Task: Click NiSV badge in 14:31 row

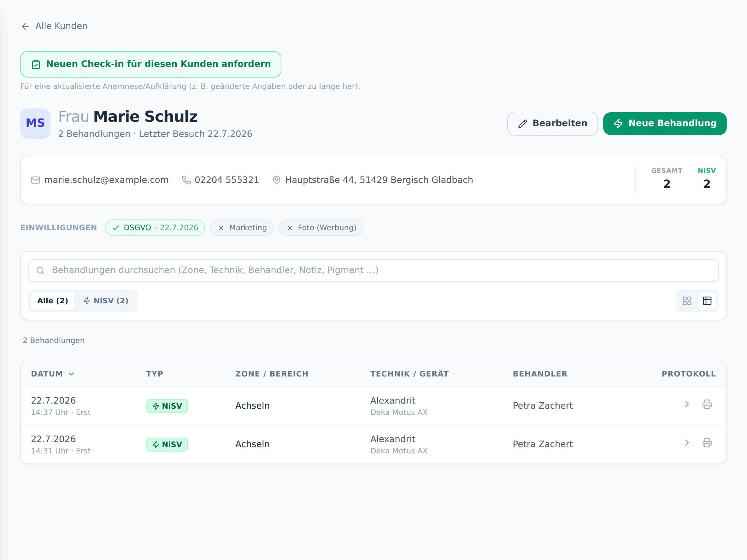Action: (167, 445)
